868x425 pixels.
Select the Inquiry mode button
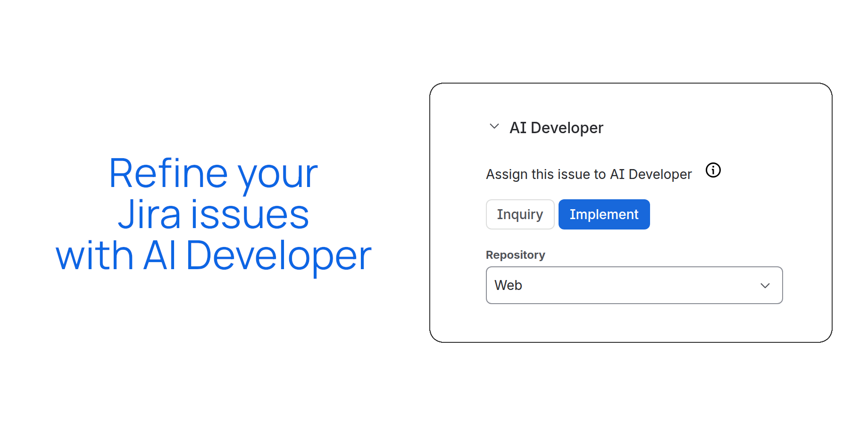click(520, 214)
